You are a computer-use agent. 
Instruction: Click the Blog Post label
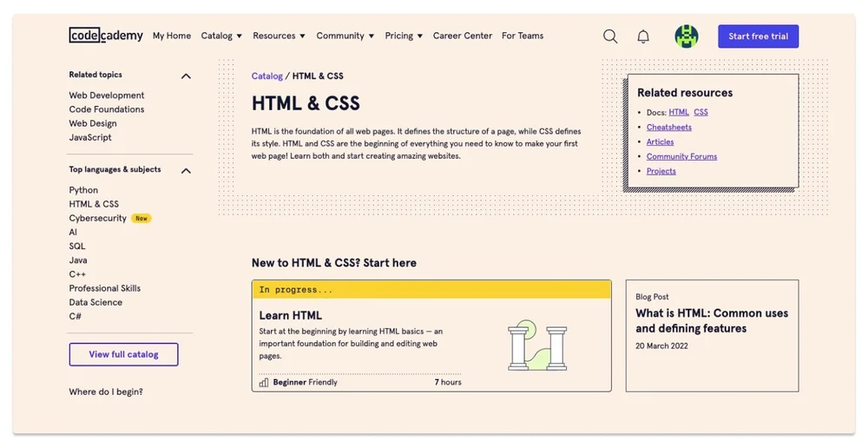(x=652, y=297)
